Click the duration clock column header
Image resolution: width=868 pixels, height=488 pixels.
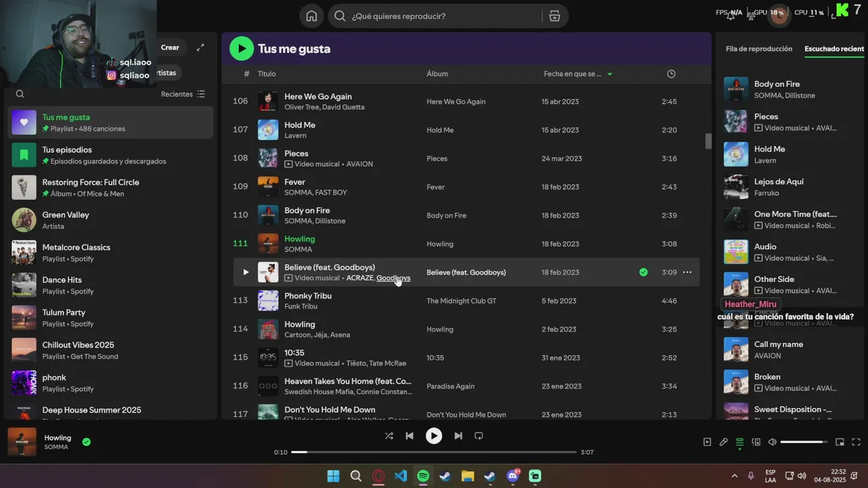(671, 74)
